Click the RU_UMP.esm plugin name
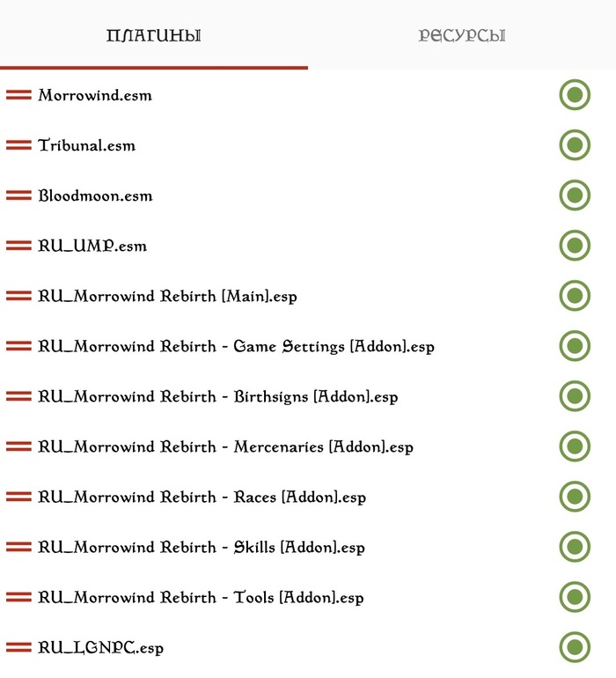 click(92, 246)
